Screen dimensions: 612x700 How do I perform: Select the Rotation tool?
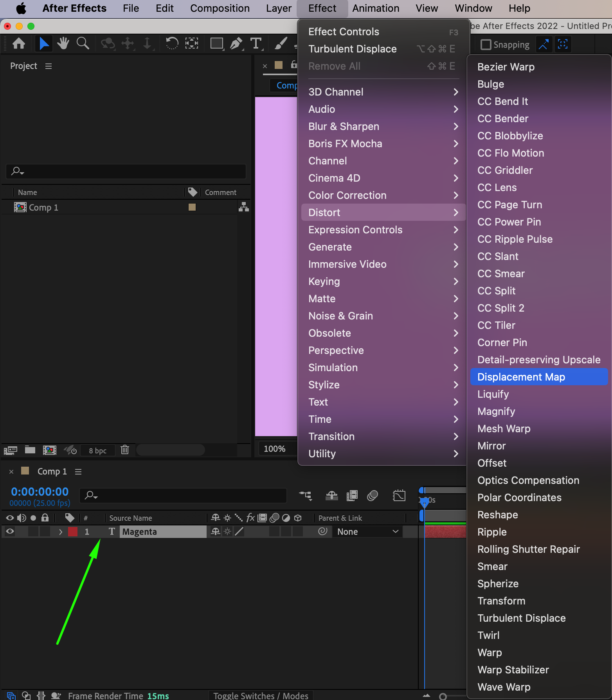click(x=172, y=43)
